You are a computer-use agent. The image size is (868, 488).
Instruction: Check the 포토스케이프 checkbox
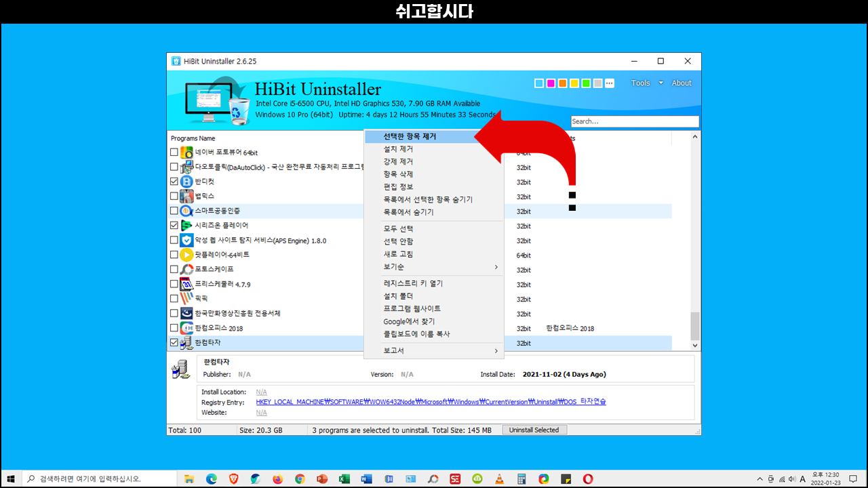(x=174, y=270)
